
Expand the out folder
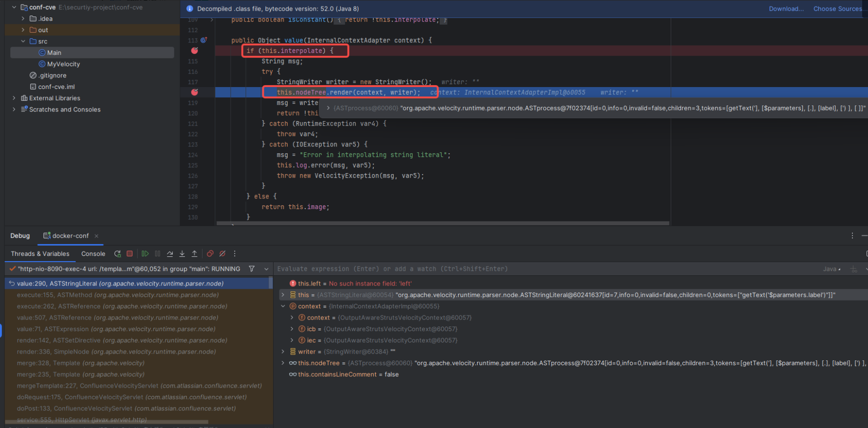(x=23, y=30)
